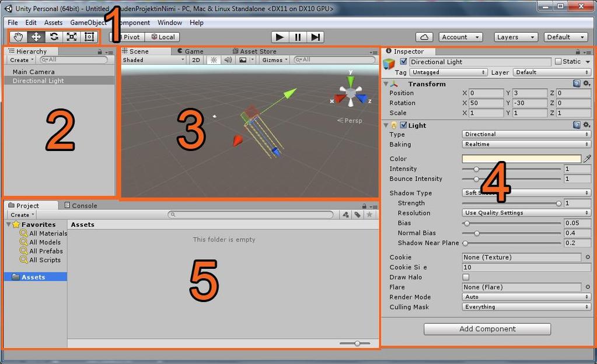Open the File menu
597x364 pixels.
pos(13,23)
